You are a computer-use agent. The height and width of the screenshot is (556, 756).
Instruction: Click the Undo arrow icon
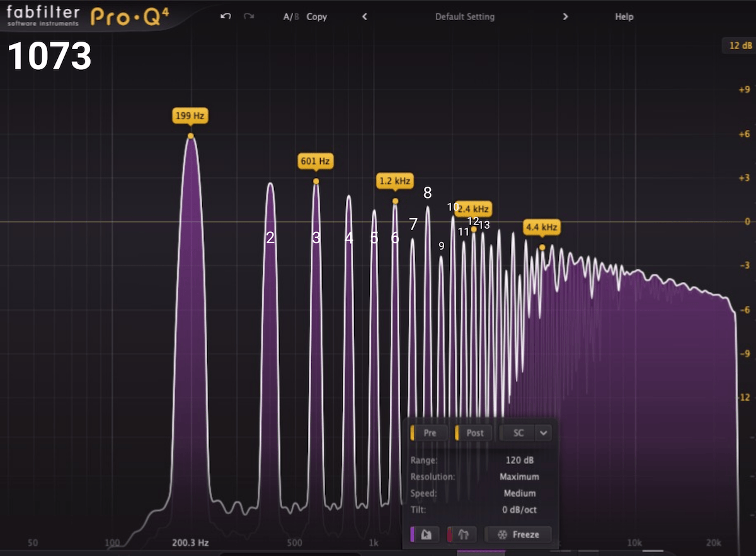point(226,16)
